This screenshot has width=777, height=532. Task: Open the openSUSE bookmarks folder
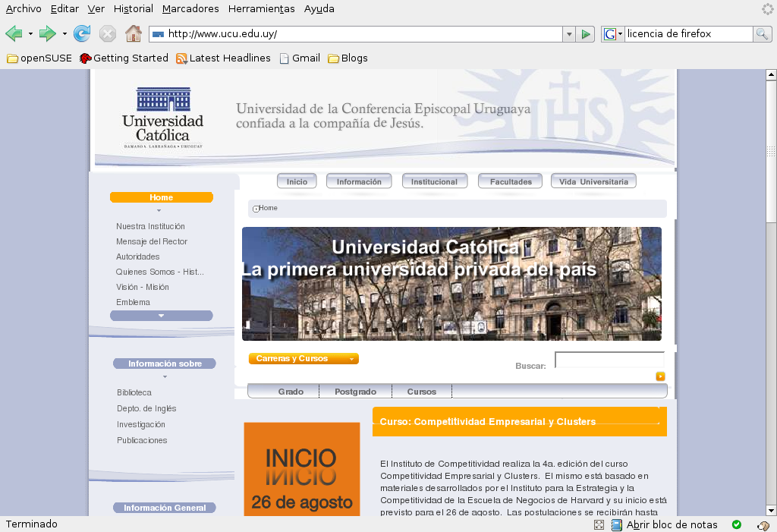point(39,58)
